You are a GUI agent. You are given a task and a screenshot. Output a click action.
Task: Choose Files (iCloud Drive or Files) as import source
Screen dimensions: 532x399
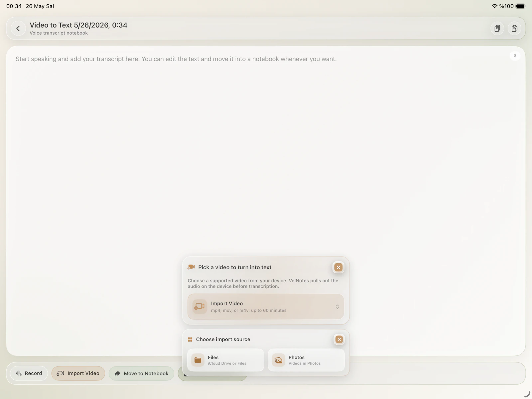tap(226, 360)
